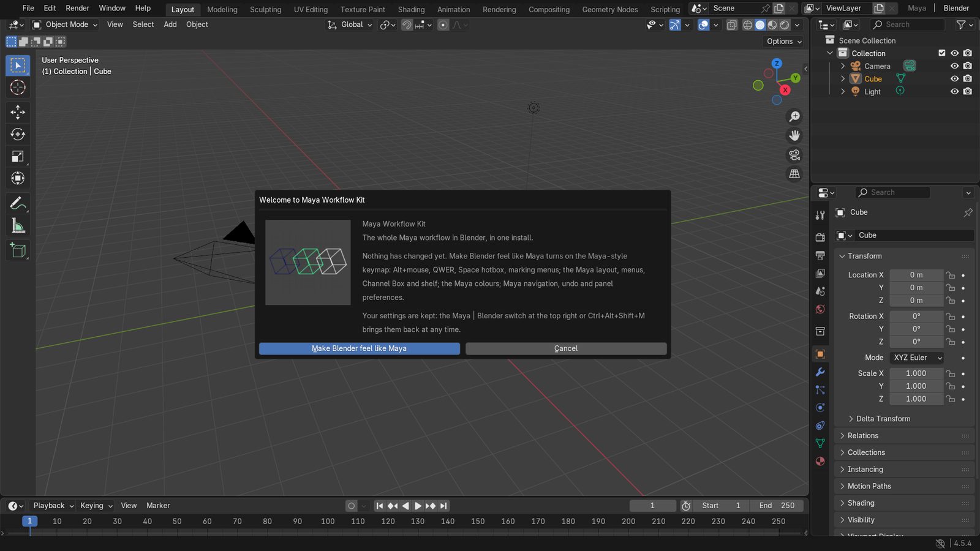This screenshot has height=551, width=980.
Task: Toggle camera view icon in viewport
Action: 794,155
